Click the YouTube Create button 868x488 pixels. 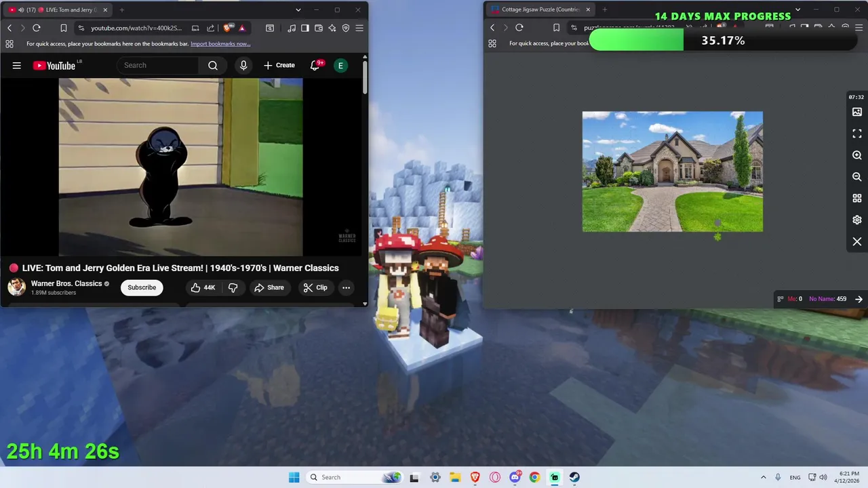tap(279, 65)
